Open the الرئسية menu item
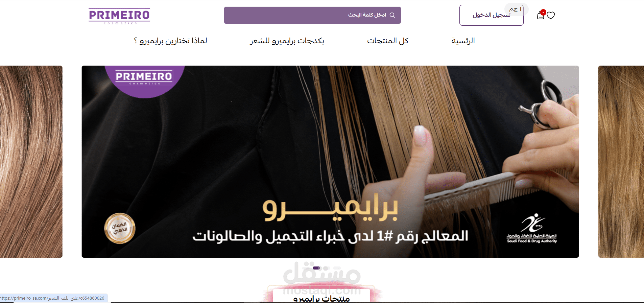The width and height of the screenshot is (644, 303). 463,41
